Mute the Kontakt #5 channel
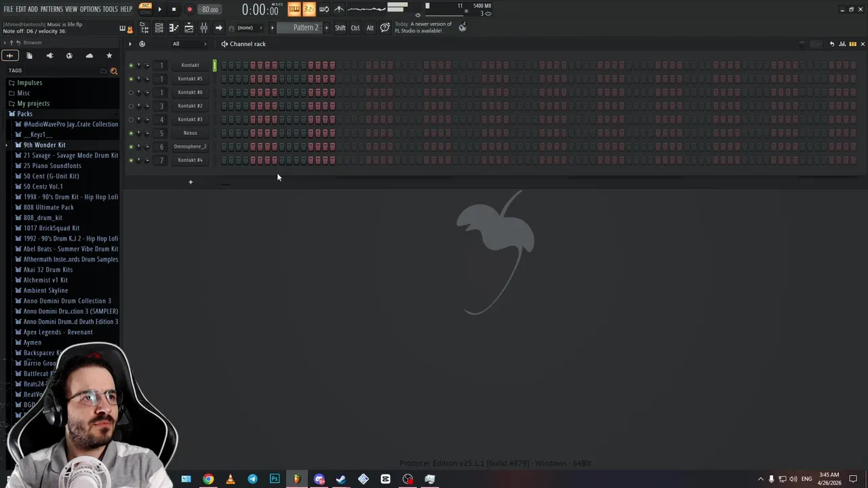This screenshot has width=868, height=488. click(x=131, y=79)
